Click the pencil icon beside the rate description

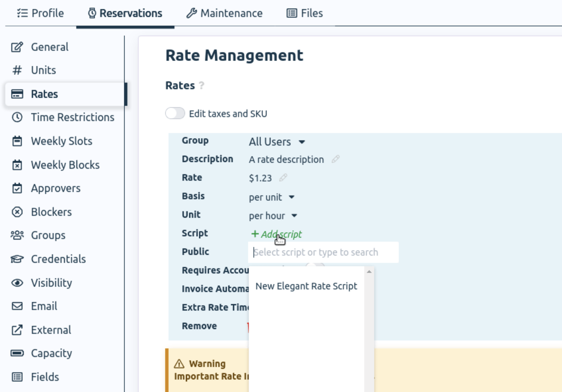point(336,159)
